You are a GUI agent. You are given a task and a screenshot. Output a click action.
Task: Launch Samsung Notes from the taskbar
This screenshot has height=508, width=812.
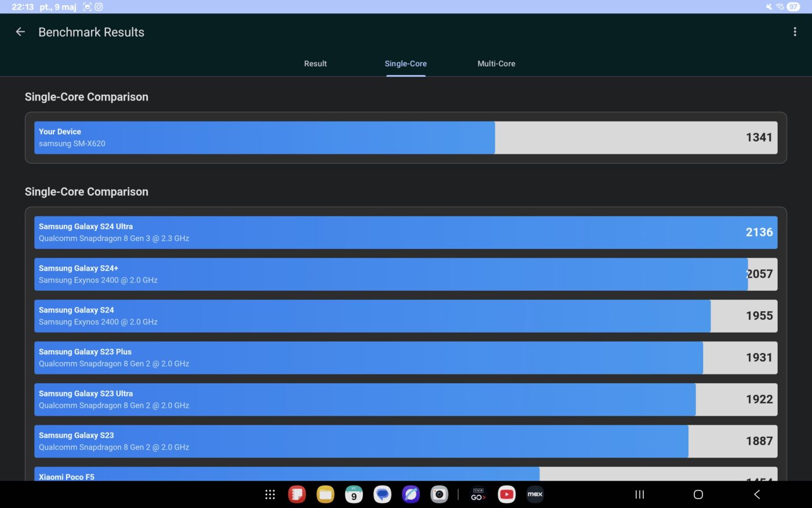click(297, 495)
